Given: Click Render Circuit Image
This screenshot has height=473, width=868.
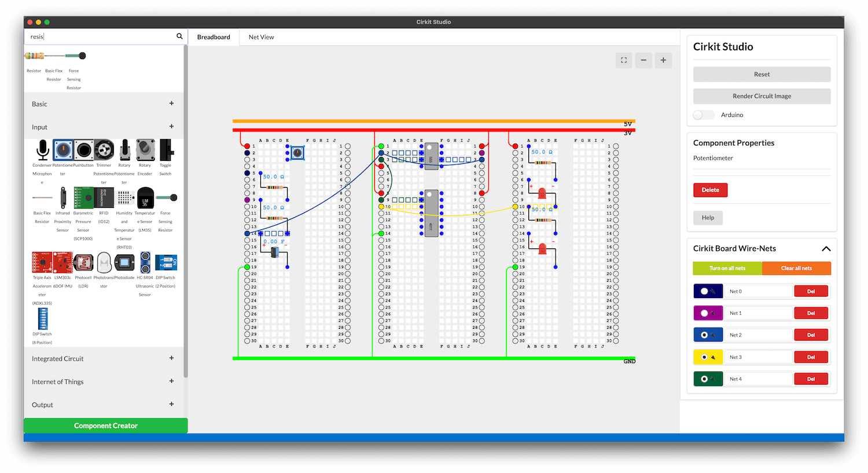Looking at the screenshot, I should click(762, 96).
